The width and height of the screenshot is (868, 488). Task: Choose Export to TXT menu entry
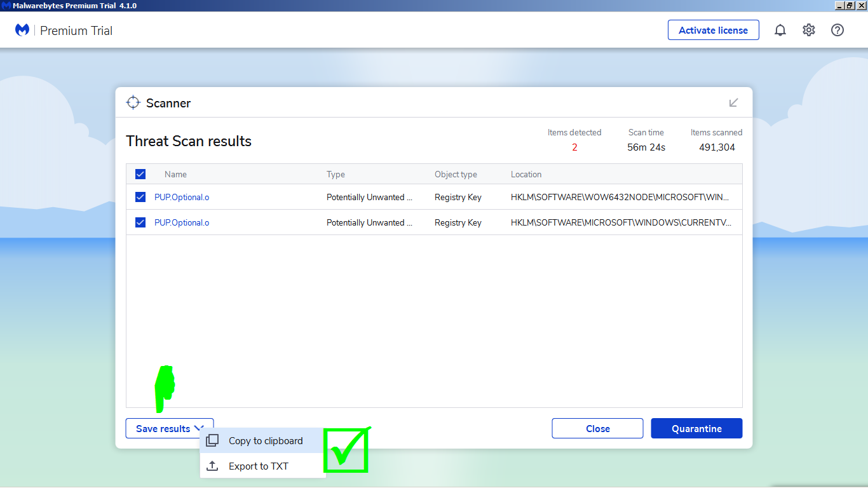click(262, 466)
